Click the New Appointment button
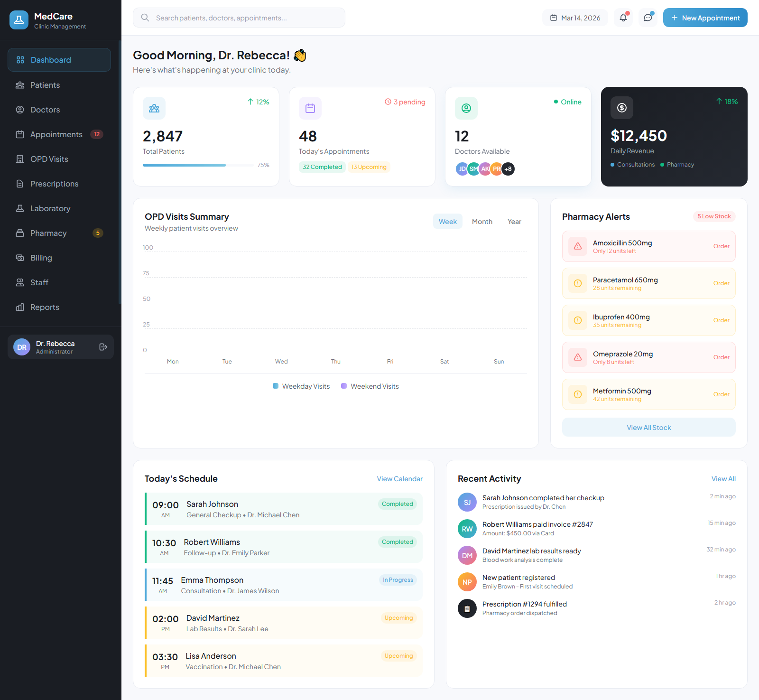 705,18
